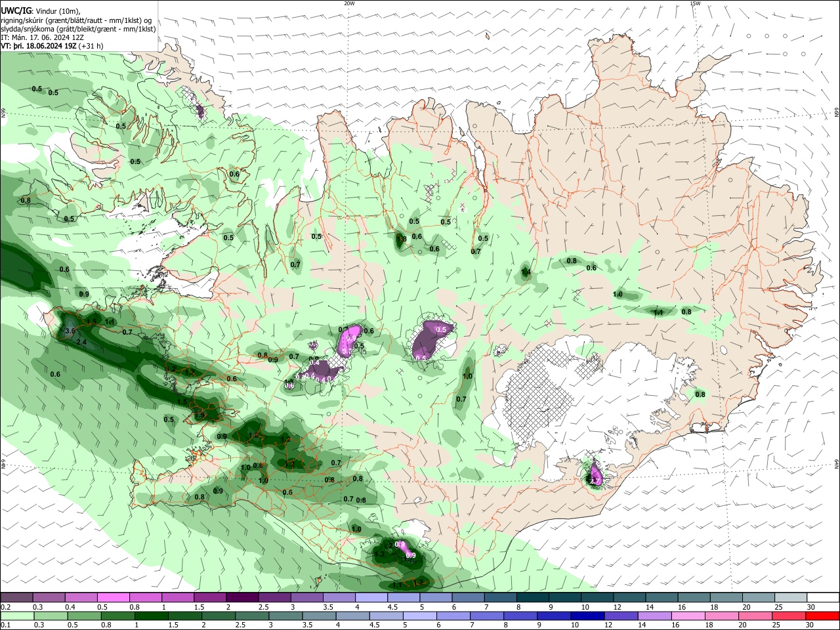Click the 2.7 precipitation value on the map
The width and height of the screenshot is (840, 630).
(595, 481)
